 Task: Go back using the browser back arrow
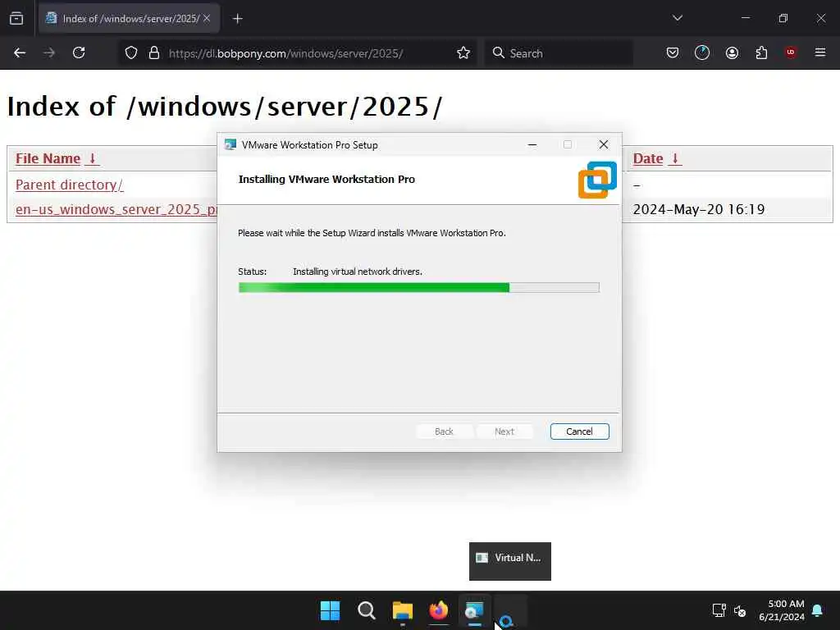tap(20, 52)
